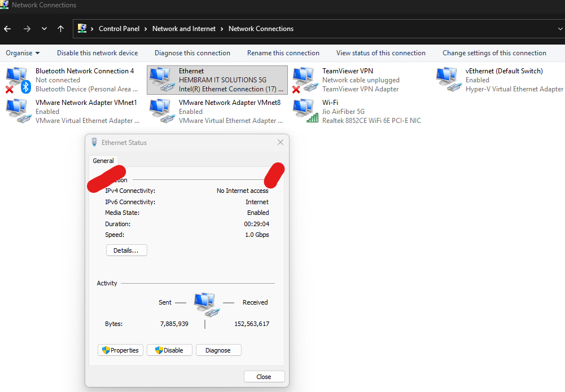Click the No Internet access value
Viewport: 565px width, 392px height.
243,191
